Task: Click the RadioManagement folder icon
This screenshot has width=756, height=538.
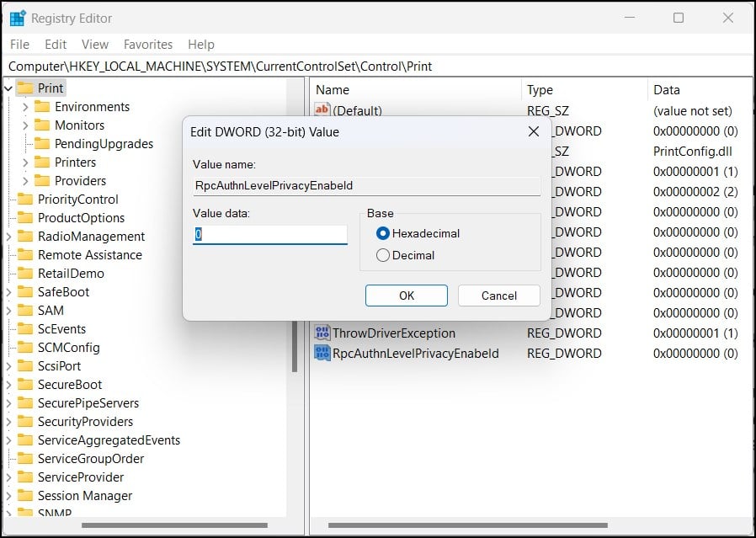Action: pos(25,237)
